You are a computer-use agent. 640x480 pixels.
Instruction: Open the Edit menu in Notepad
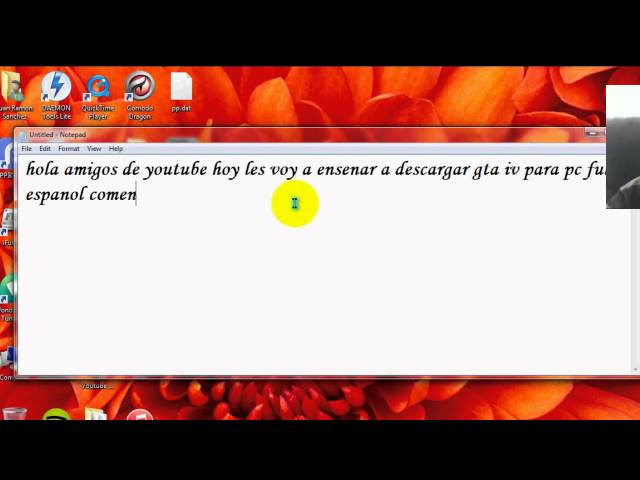click(45, 149)
